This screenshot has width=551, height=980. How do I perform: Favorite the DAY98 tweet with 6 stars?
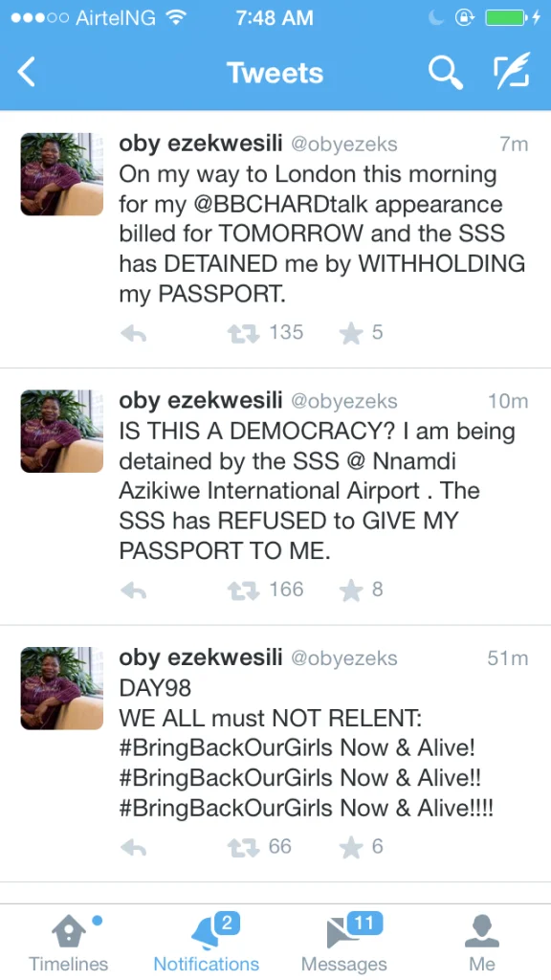pos(351,848)
